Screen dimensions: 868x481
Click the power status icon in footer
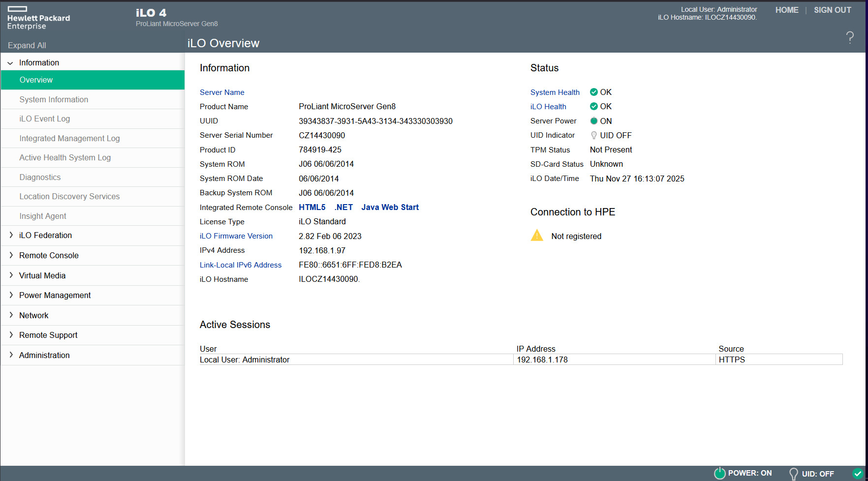coord(719,473)
